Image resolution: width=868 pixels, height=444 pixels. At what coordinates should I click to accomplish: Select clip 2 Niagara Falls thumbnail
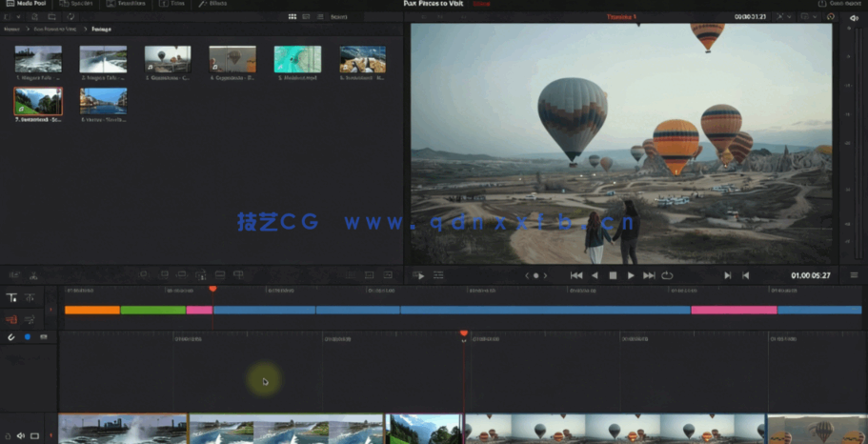[x=103, y=59]
